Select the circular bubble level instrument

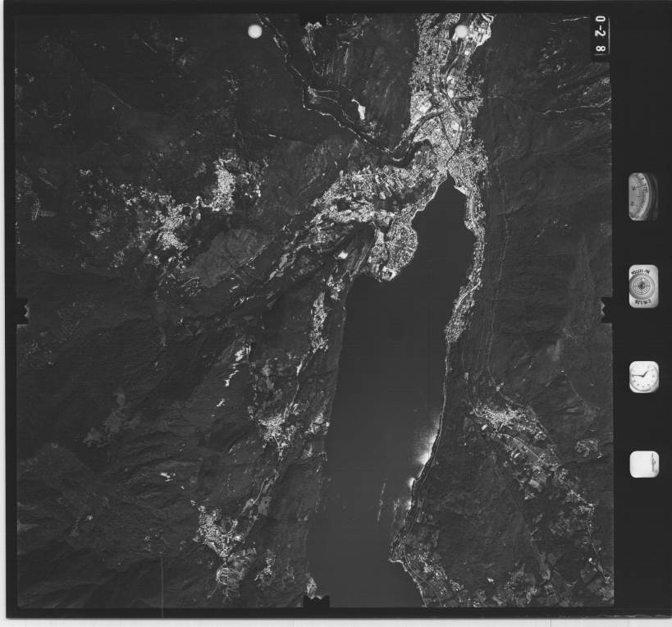[643, 286]
